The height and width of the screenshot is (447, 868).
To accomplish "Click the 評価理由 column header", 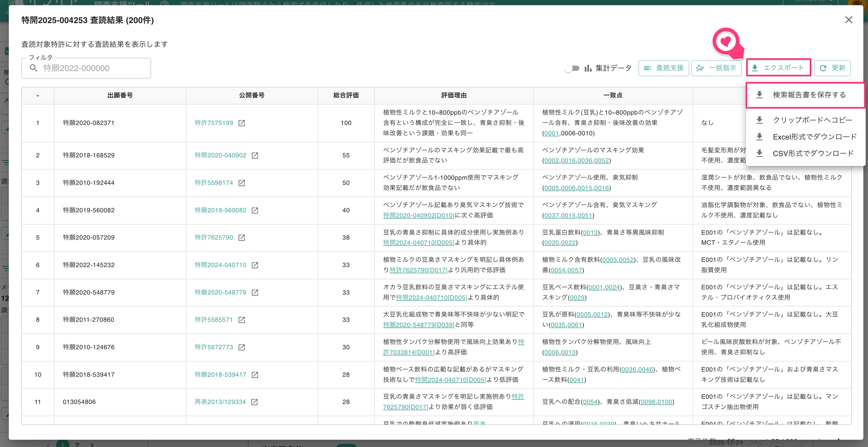I will tap(454, 96).
